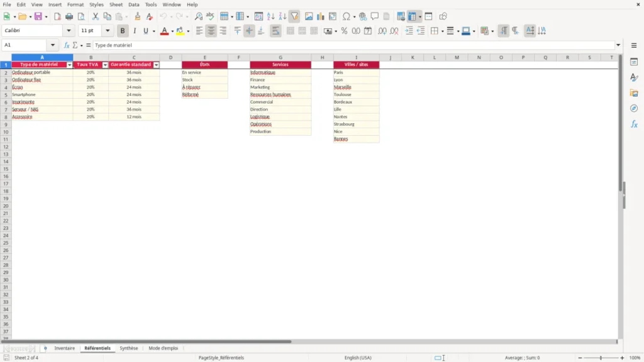Open sidebar Functions panel
This screenshot has height=362, width=644.
coord(634,124)
